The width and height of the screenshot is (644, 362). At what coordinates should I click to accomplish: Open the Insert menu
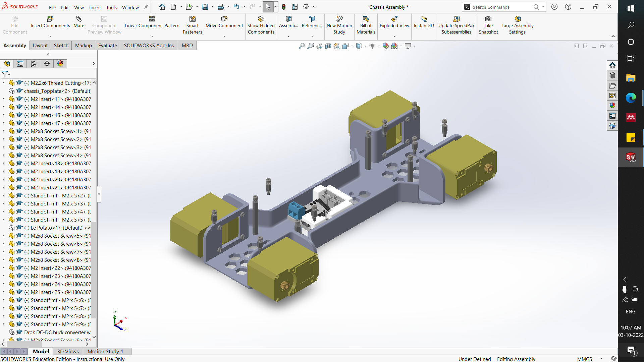pyautogui.click(x=95, y=7)
